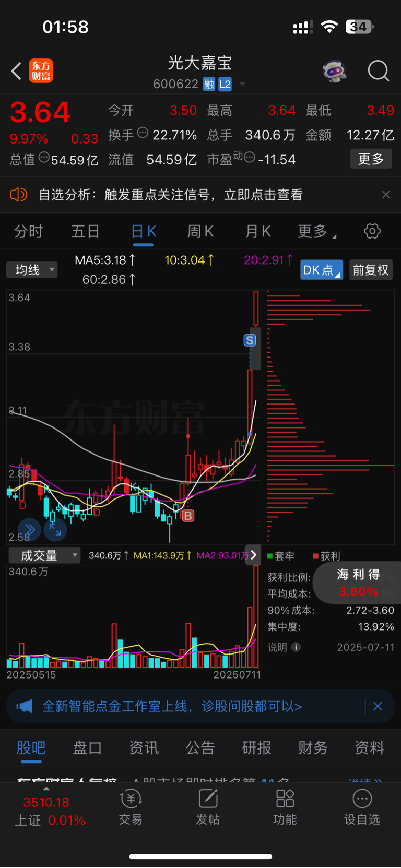Dismiss the 自选分析 notice

tap(386, 195)
